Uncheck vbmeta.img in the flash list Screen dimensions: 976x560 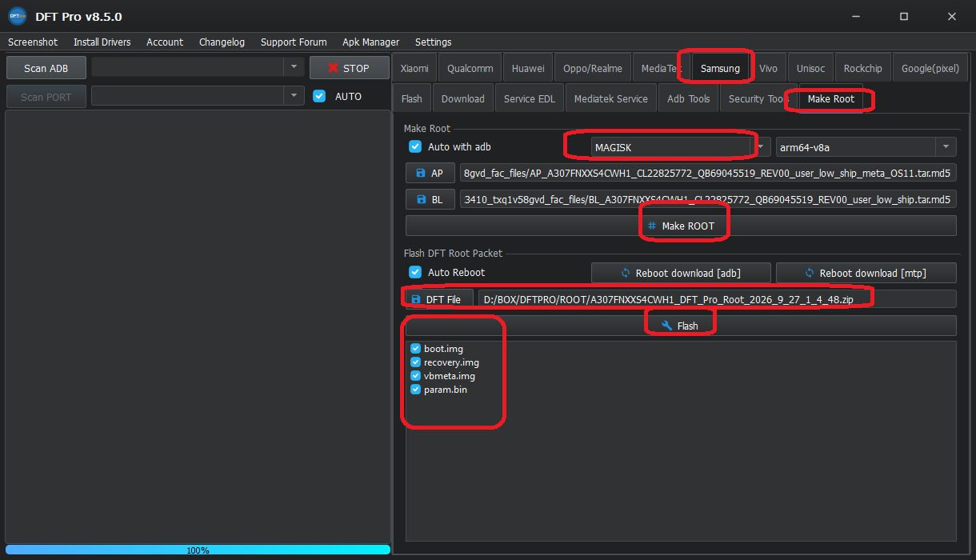pos(416,376)
